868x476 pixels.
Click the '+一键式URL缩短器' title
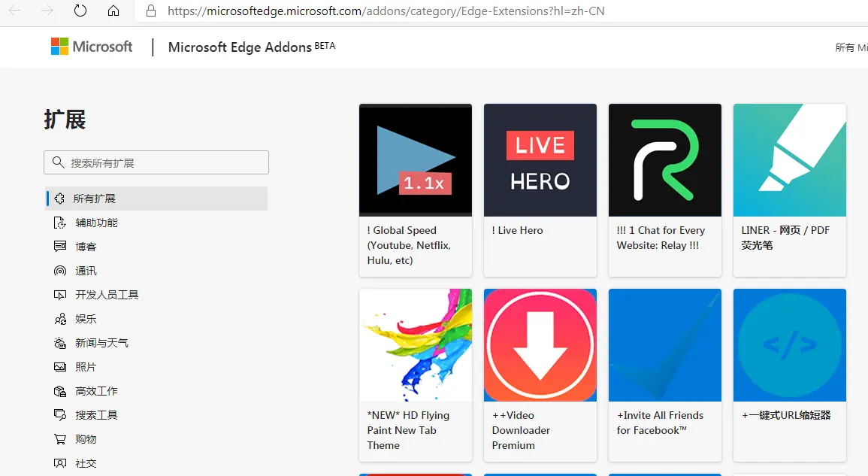[x=787, y=416]
